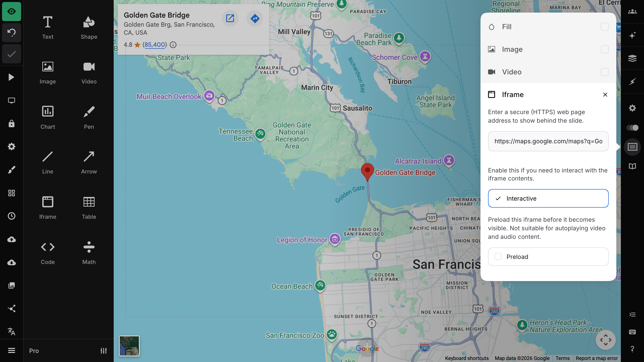This screenshot has width=644, height=362.
Task: Uncheck the Interactive option
Action: [548, 198]
